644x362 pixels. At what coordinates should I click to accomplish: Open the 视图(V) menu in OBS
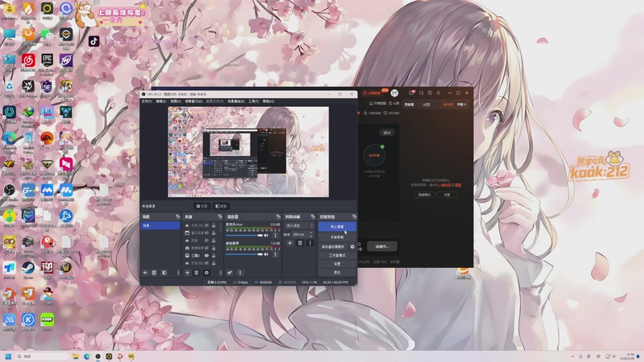tap(175, 101)
